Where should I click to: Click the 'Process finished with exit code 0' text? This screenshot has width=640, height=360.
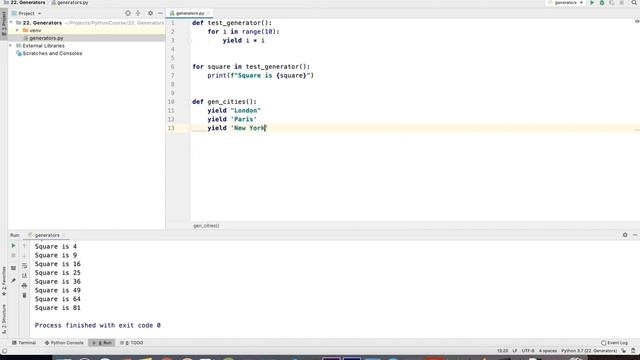pyautogui.click(x=98, y=325)
